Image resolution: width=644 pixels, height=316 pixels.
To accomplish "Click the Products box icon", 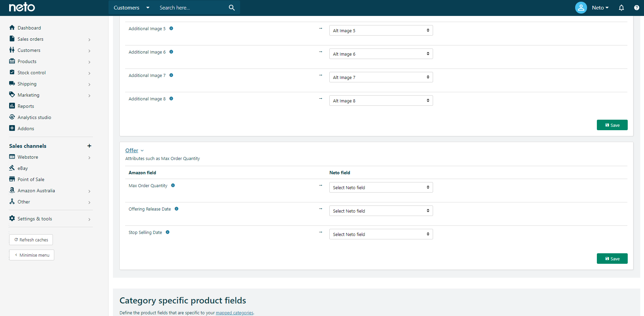I will [x=12, y=61].
